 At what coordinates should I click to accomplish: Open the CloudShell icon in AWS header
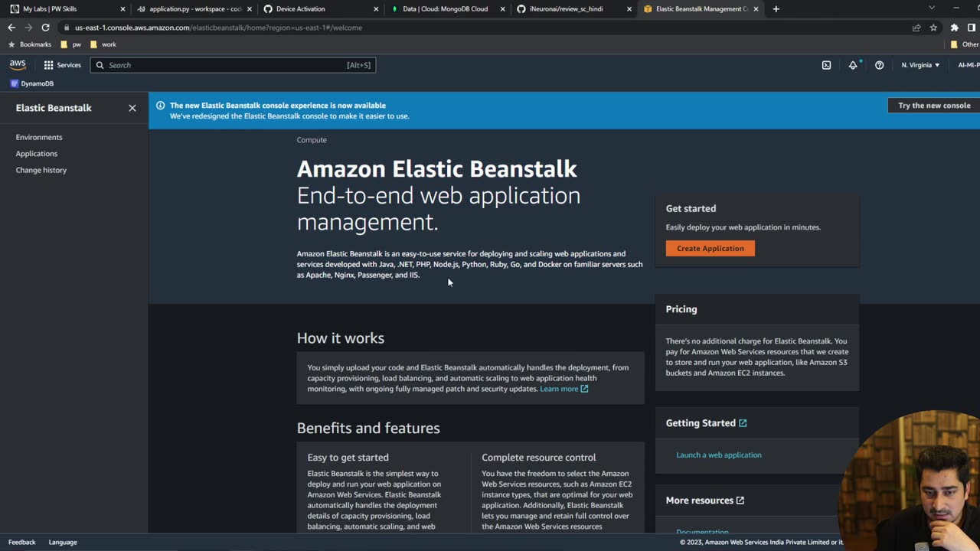(x=826, y=65)
